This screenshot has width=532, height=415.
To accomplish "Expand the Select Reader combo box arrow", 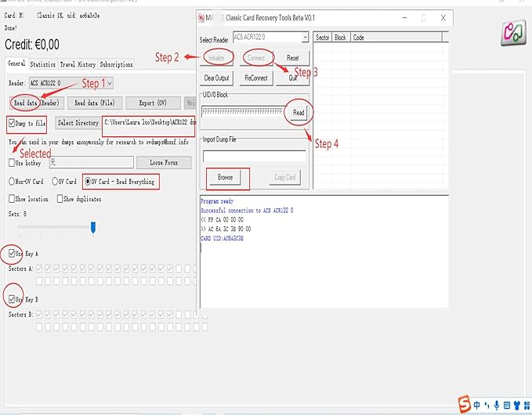I will [305, 37].
